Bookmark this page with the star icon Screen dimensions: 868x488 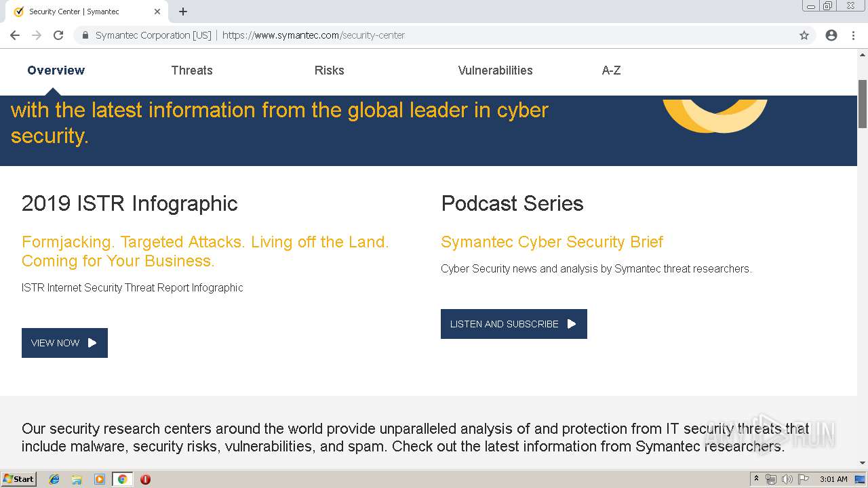click(804, 35)
